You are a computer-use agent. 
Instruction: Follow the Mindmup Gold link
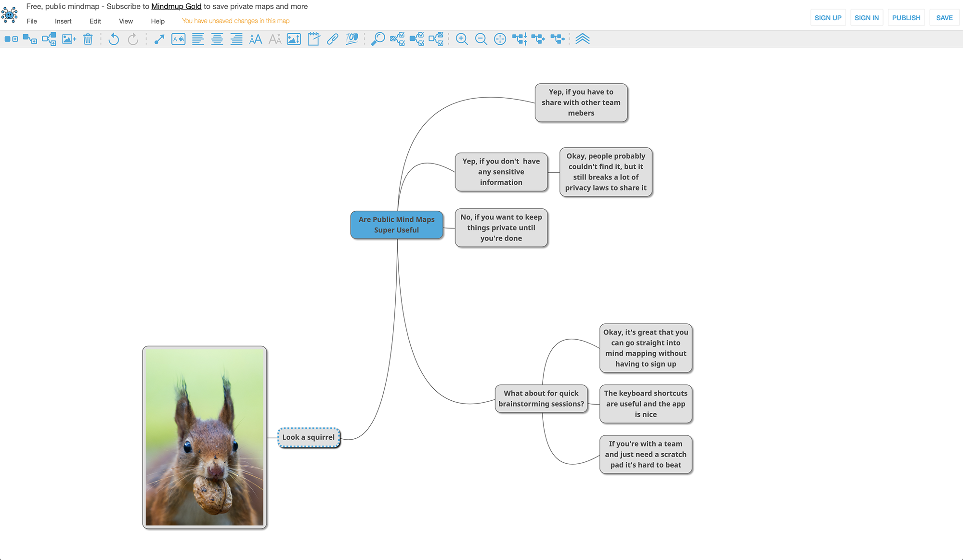(x=176, y=6)
